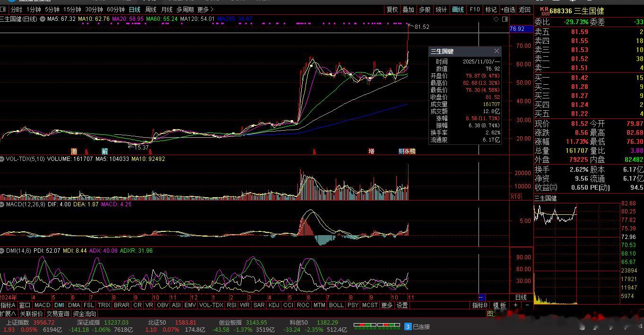Select the 日线 daily period tab
The image size is (644, 335).
(135, 9)
